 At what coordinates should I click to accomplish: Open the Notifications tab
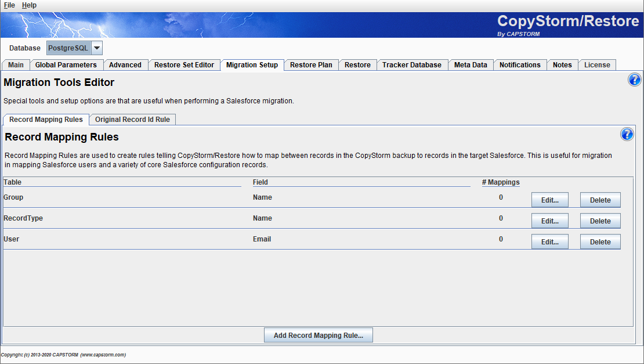[x=520, y=65]
